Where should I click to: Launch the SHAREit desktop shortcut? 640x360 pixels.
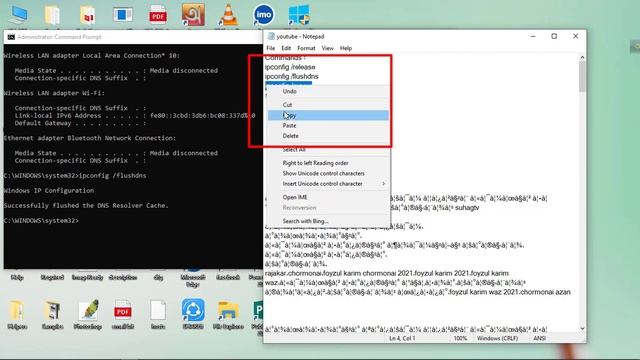(193, 310)
